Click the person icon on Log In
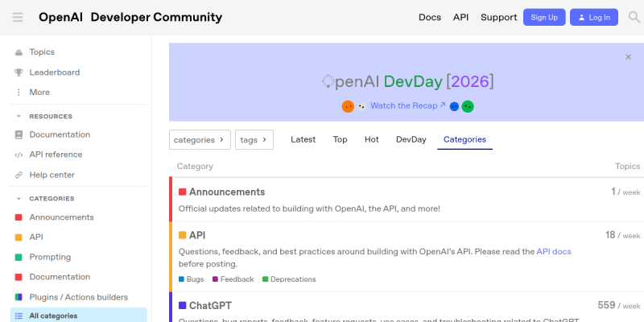Screen dimensions: 644x322 581,18
